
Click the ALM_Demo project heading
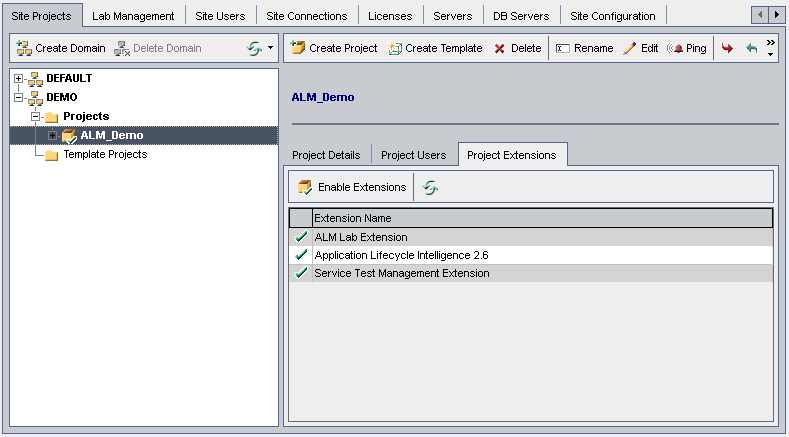tap(323, 97)
